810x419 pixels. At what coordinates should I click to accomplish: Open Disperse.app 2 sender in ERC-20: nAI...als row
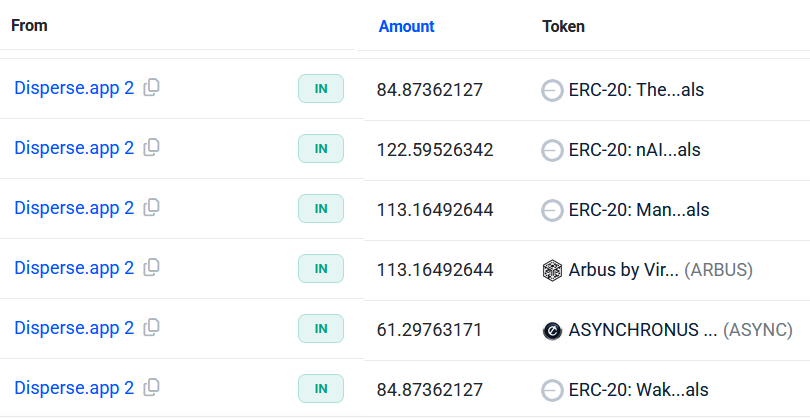(x=74, y=148)
